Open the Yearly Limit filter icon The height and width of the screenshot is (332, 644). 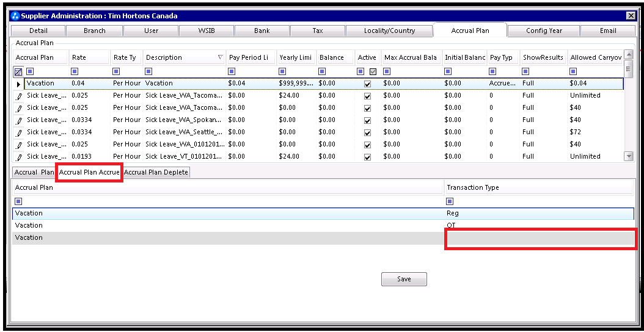(x=282, y=71)
